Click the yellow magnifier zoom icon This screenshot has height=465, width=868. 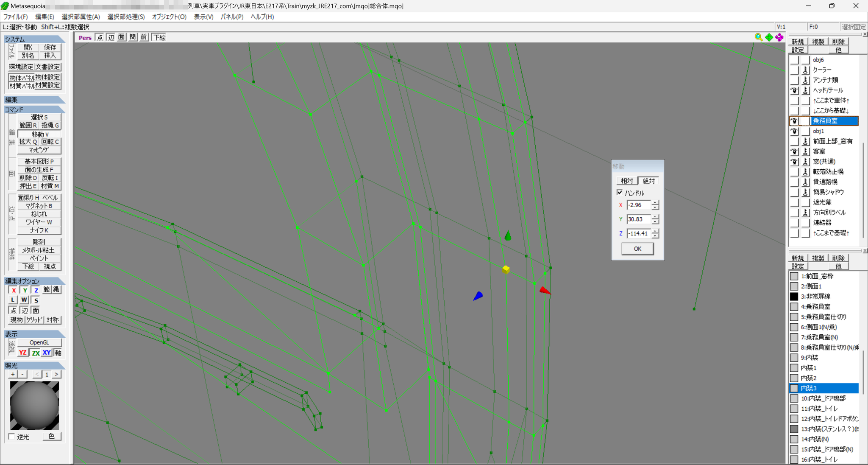click(x=758, y=37)
